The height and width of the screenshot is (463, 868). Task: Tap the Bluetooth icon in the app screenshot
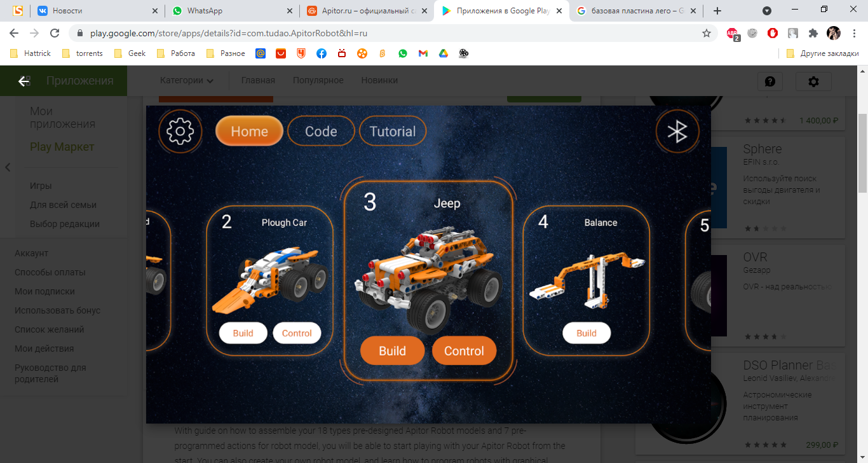[x=677, y=132]
